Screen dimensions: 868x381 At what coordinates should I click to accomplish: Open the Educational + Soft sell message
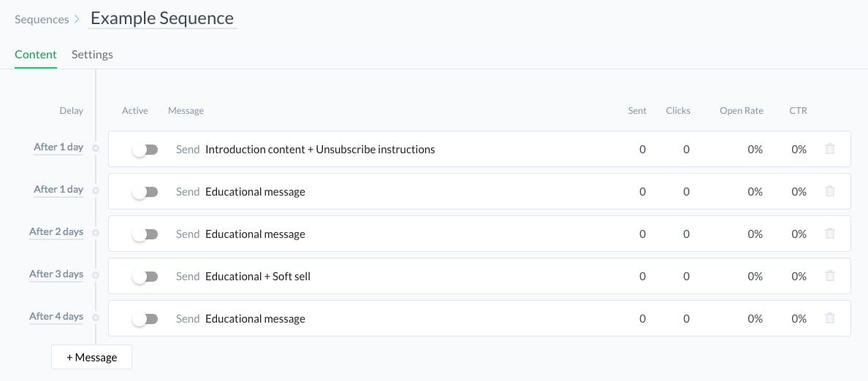point(258,276)
